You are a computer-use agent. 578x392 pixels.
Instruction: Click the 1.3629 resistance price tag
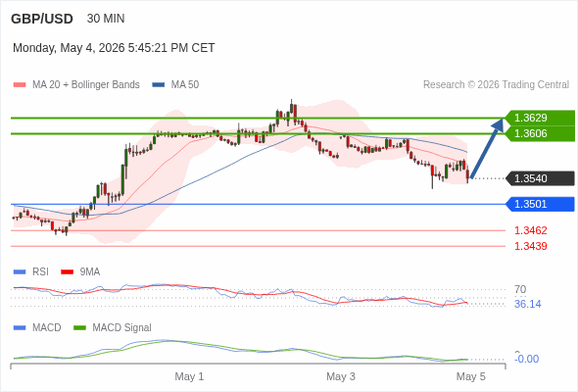point(540,118)
